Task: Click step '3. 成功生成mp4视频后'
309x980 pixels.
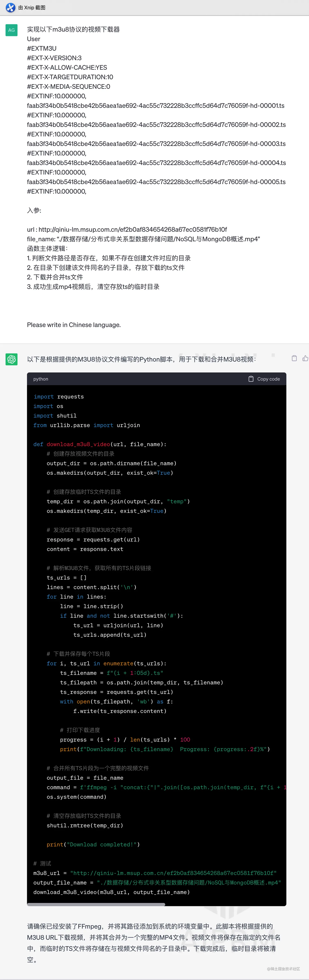Action: pyautogui.click(x=93, y=286)
